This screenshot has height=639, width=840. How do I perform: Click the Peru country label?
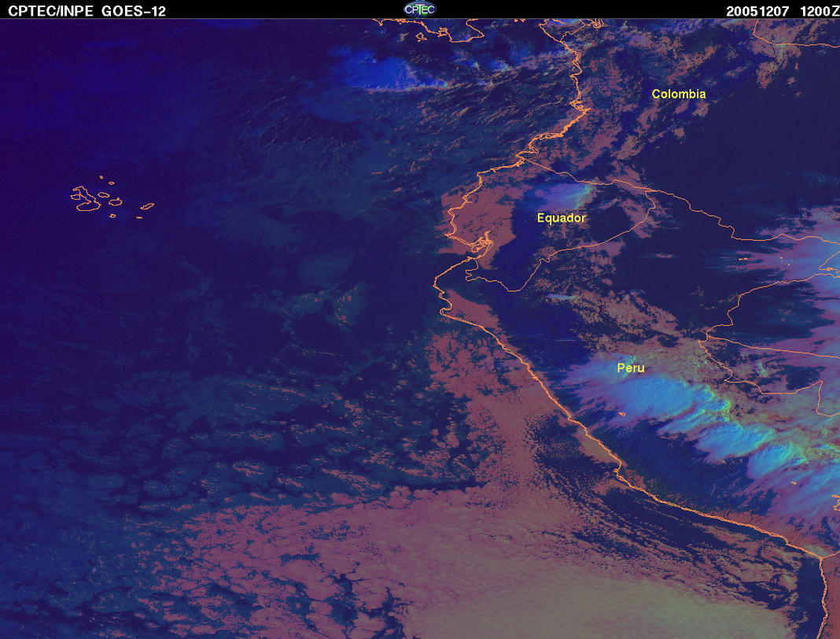click(x=631, y=368)
